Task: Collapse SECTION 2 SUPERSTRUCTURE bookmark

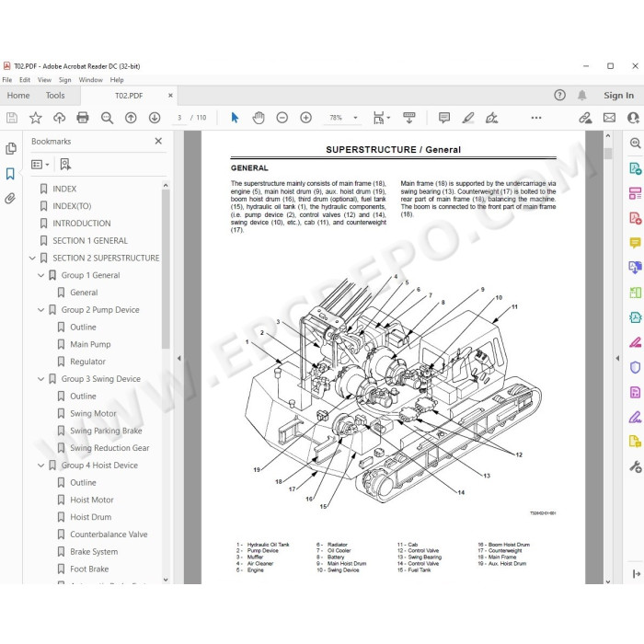Action: click(32, 258)
